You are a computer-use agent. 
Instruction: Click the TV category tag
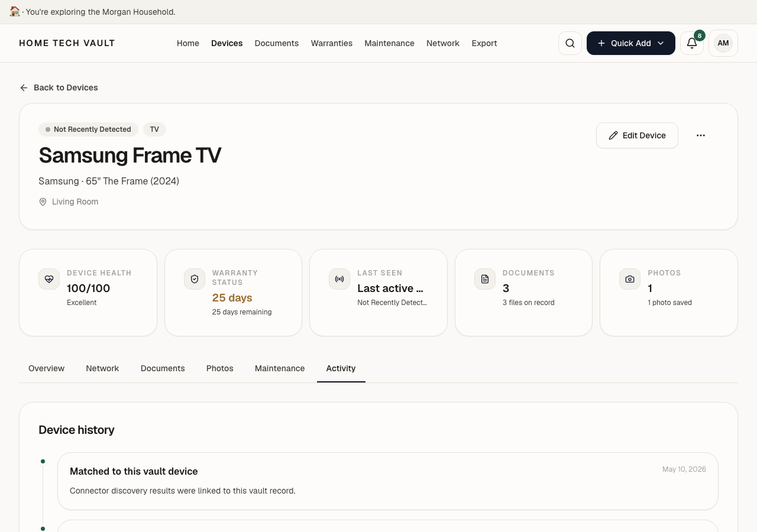[154, 129]
